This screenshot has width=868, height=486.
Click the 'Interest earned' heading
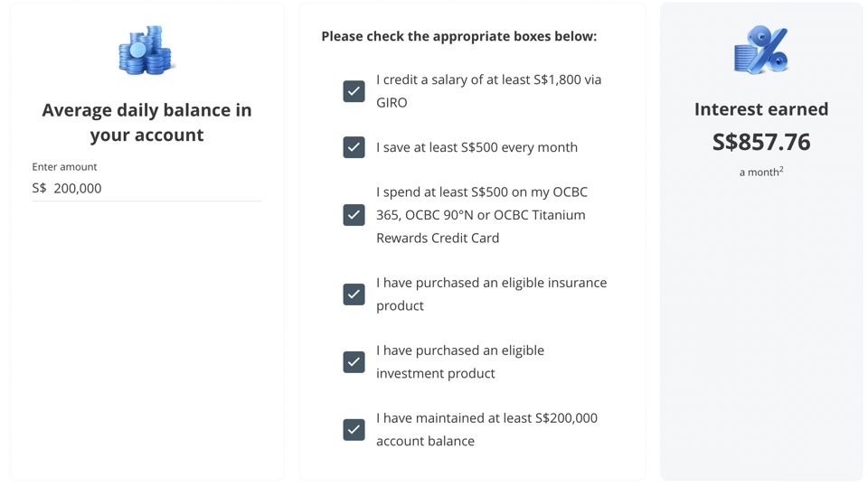tap(761, 109)
